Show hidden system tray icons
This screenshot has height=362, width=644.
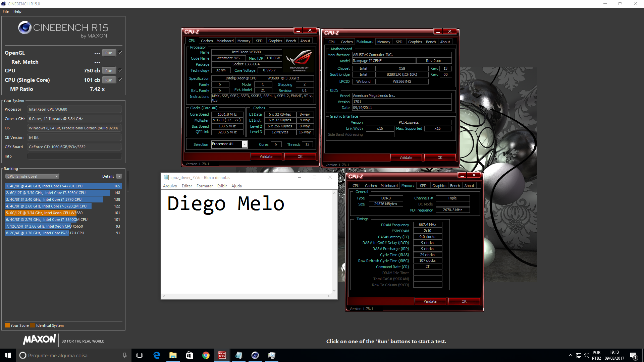[570, 355]
